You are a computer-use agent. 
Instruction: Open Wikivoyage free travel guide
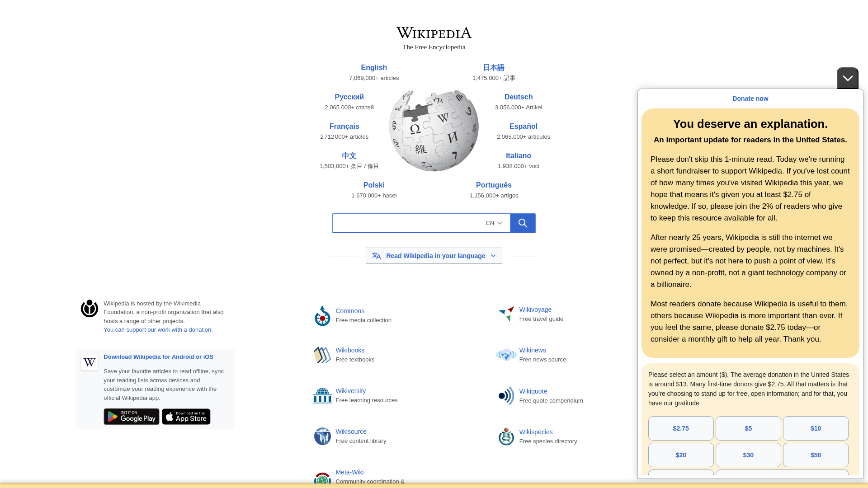click(x=535, y=310)
